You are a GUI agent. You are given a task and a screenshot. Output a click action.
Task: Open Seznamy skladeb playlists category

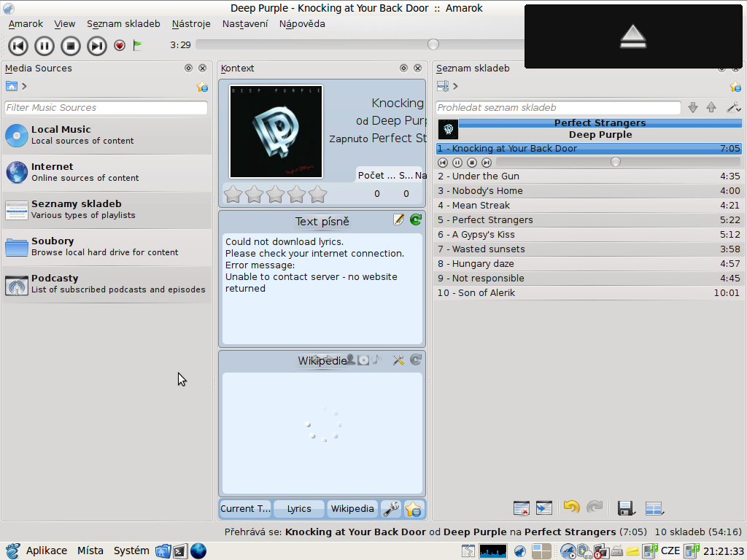point(107,209)
